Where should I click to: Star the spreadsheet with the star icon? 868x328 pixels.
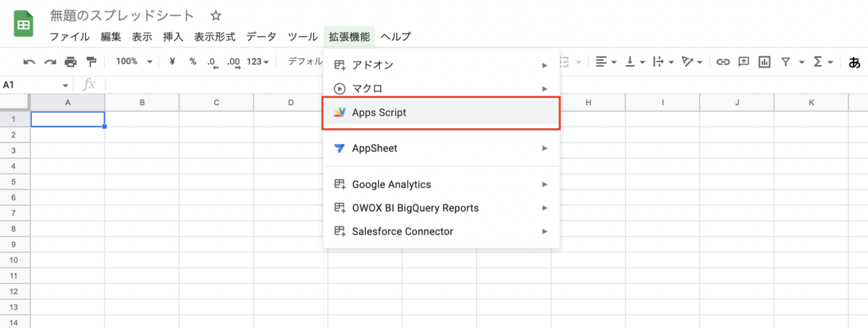(x=216, y=15)
